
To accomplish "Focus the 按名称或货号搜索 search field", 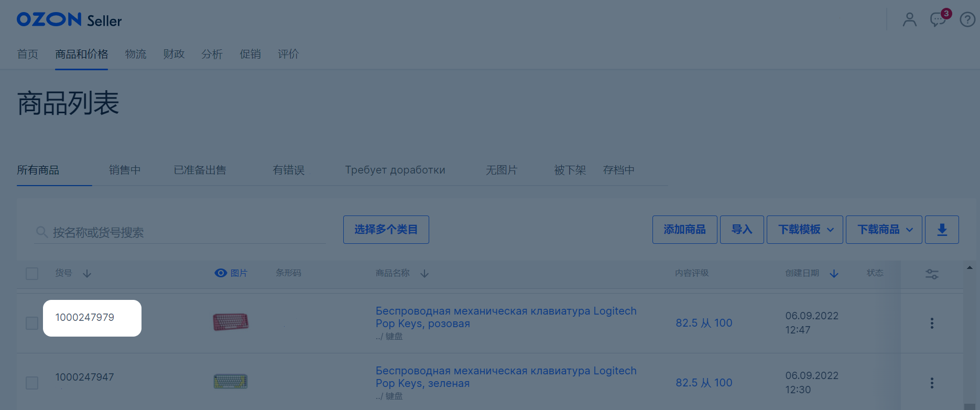I will pos(180,232).
